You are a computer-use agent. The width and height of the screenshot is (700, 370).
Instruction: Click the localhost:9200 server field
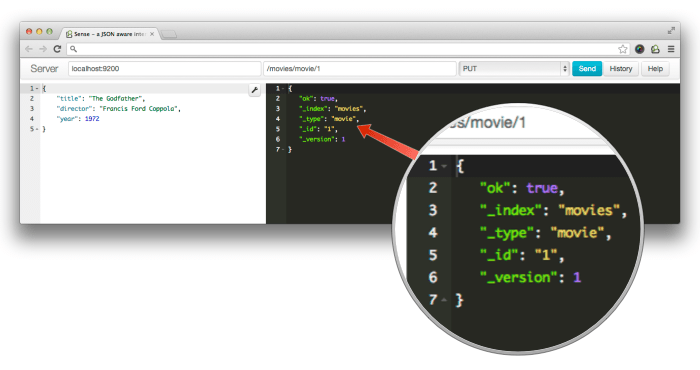pos(164,69)
